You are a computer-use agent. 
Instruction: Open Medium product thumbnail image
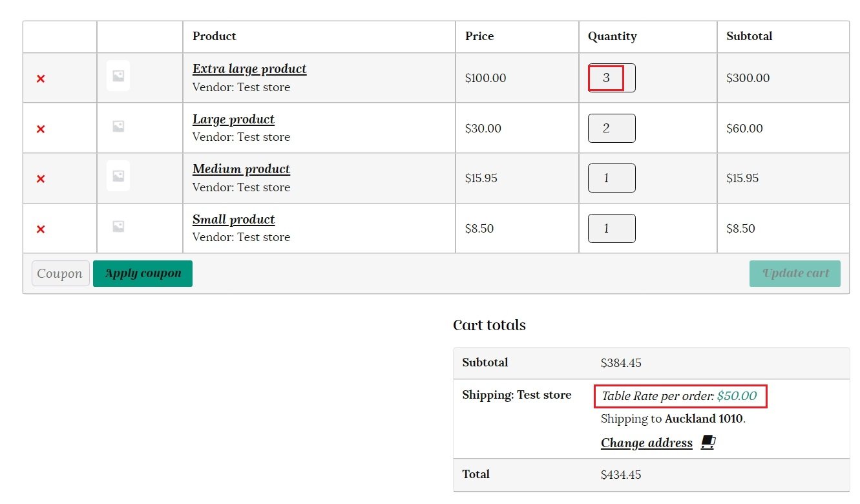pyautogui.click(x=118, y=176)
